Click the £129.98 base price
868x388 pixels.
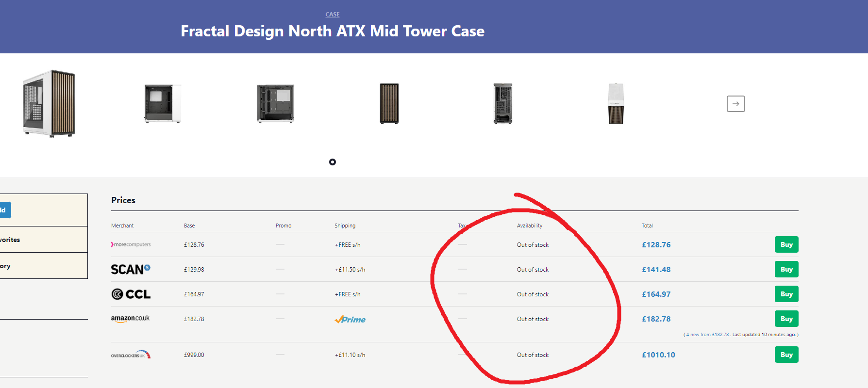[x=194, y=270]
